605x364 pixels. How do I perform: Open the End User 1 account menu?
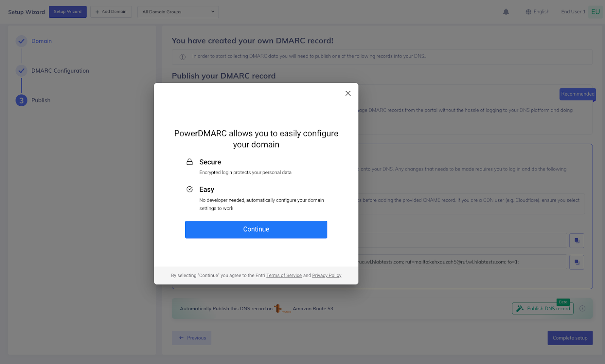click(573, 12)
